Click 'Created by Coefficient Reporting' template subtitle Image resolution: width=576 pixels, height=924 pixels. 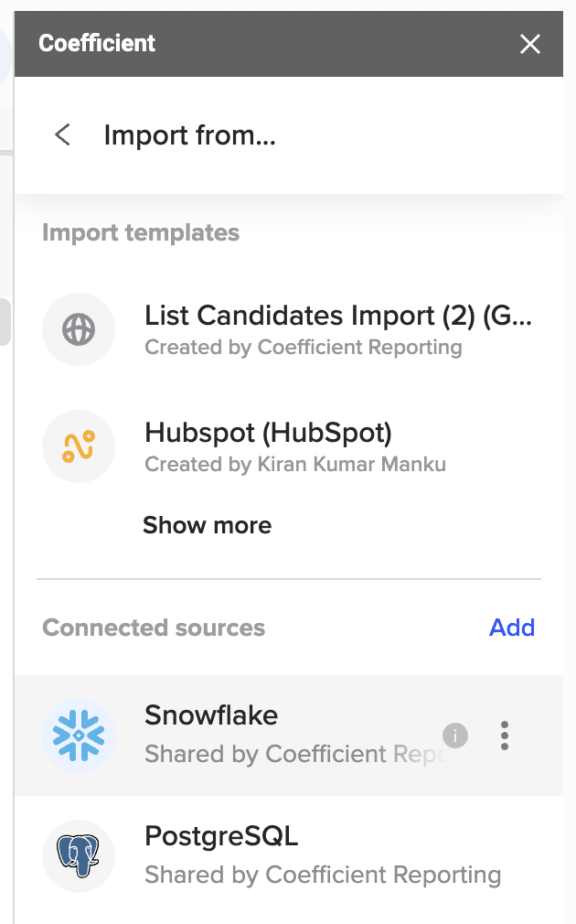pyautogui.click(x=304, y=348)
